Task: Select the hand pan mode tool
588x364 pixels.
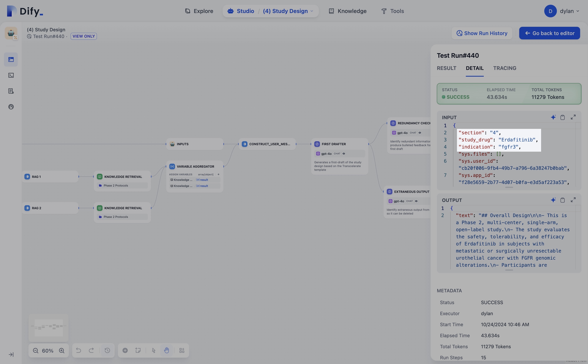Action: click(x=166, y=350)
